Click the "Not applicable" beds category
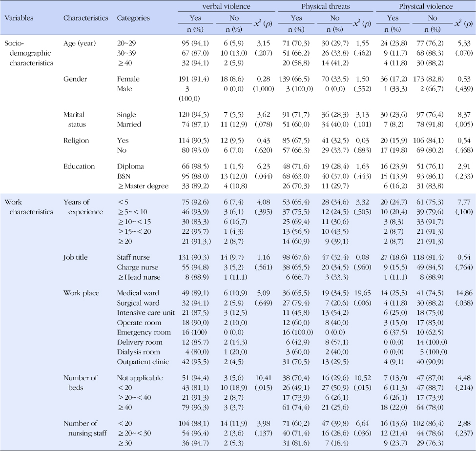This screenshot has width=476, height=451. coord(140,378)
